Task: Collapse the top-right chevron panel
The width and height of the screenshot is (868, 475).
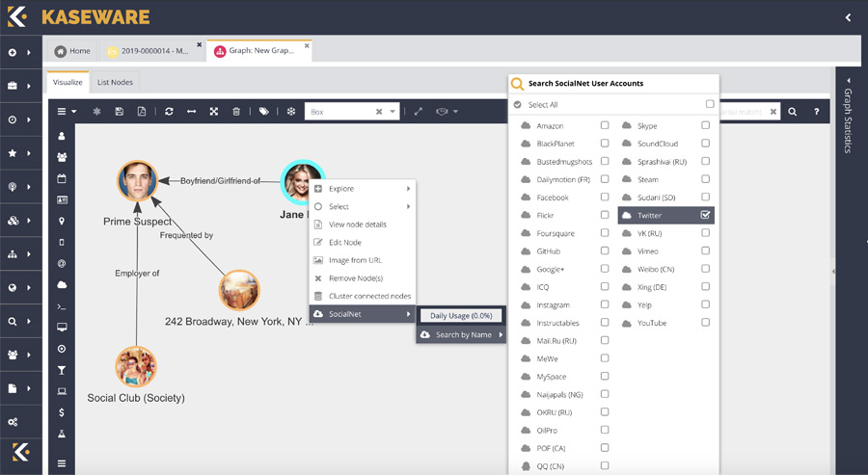Action: tap(848, 17)
